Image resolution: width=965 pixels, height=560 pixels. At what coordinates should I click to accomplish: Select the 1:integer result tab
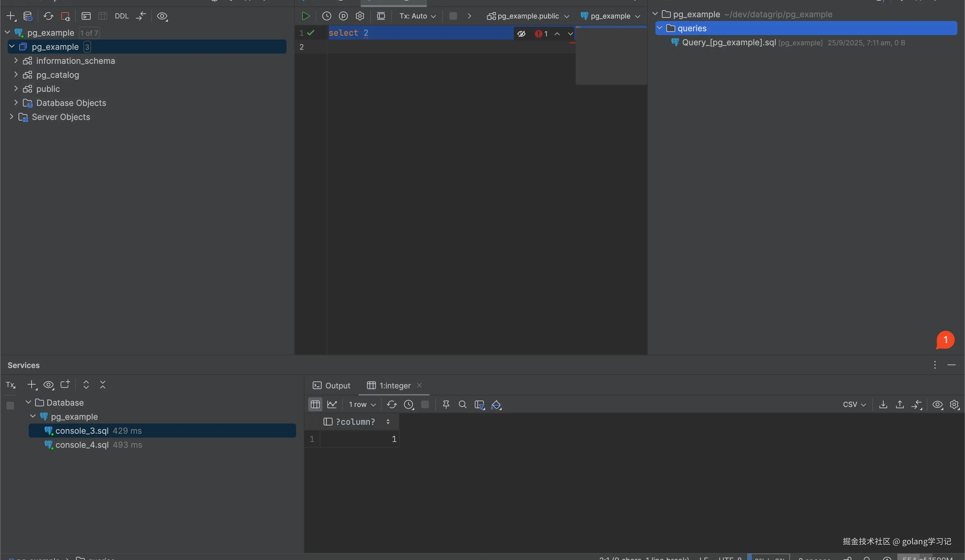394,386
